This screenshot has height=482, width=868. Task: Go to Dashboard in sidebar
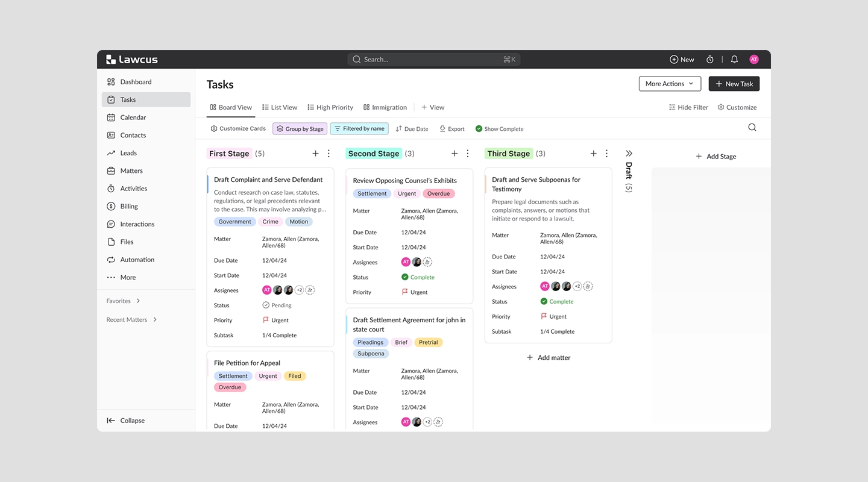point(146,82)
